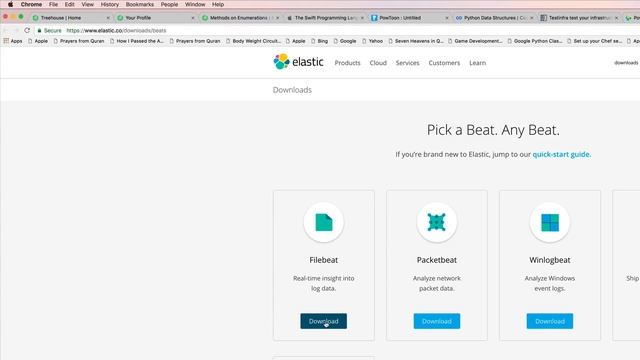
Task: Open the Help menu
Action: click(218, 4)
